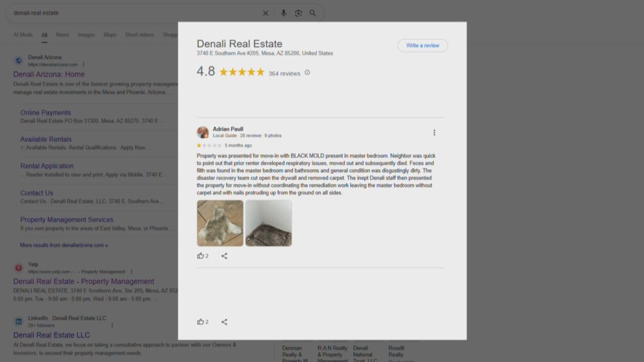Go to the Maps tab
The image size is (644, 362).
point(109,35)
